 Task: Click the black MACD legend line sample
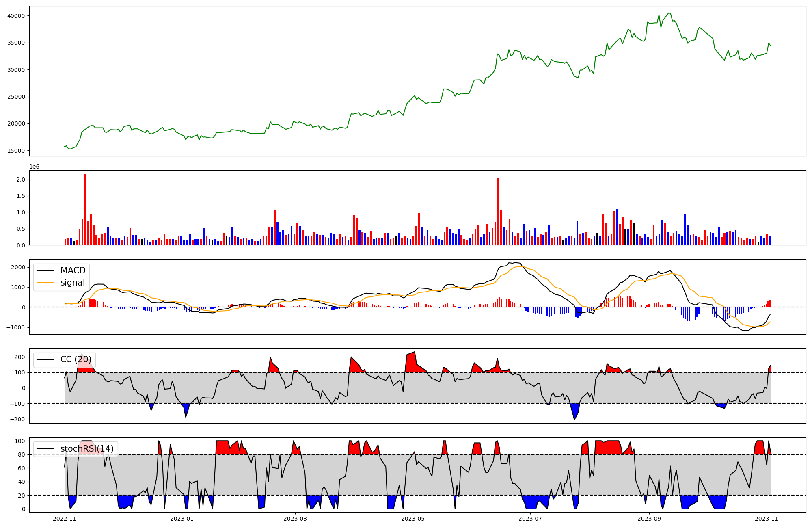pyautogui.click(x=45, y=270)
